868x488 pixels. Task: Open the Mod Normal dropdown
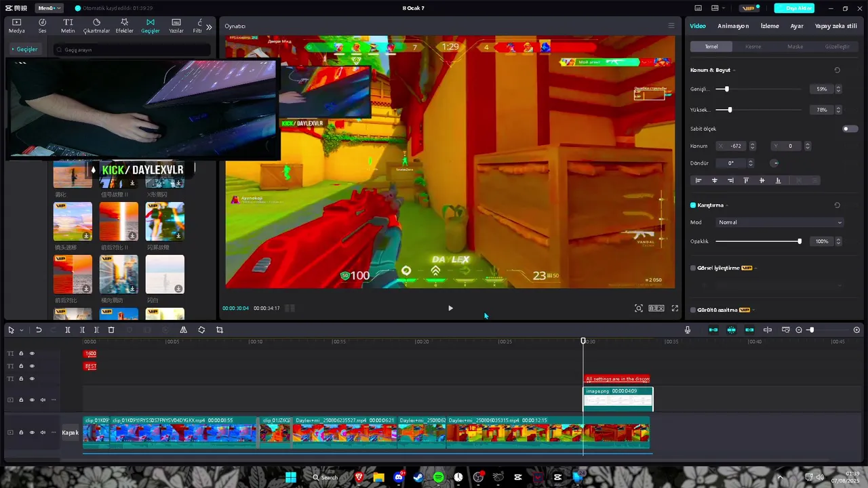click(x=780, y=222)
